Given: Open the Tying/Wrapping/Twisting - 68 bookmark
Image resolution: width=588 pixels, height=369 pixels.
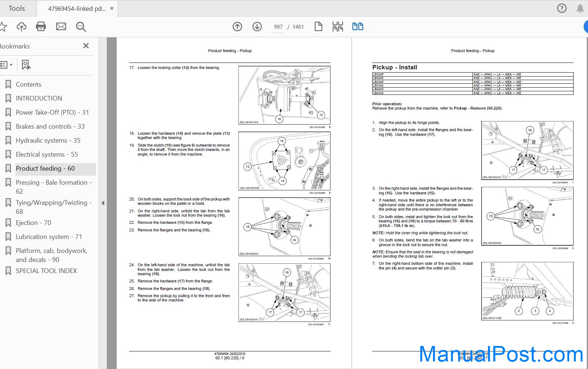Looking at the screenshot, I should tap(54, 207).
